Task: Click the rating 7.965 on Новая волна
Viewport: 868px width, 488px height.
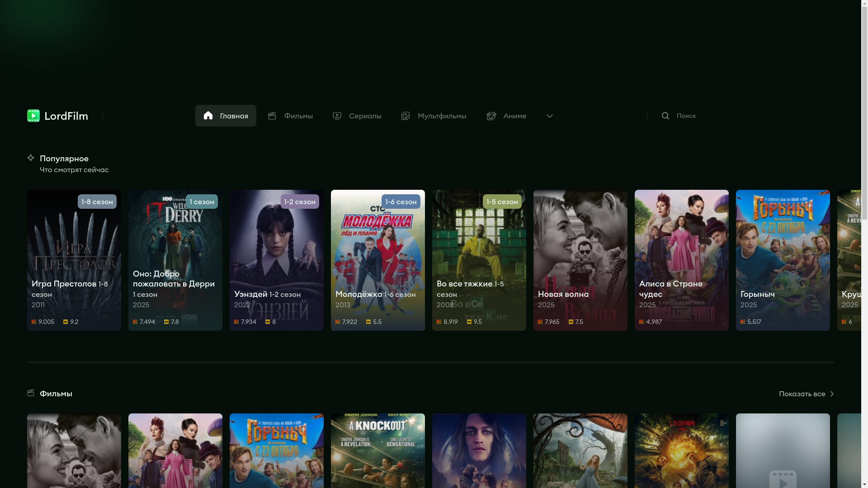Action: coord(549,322)
